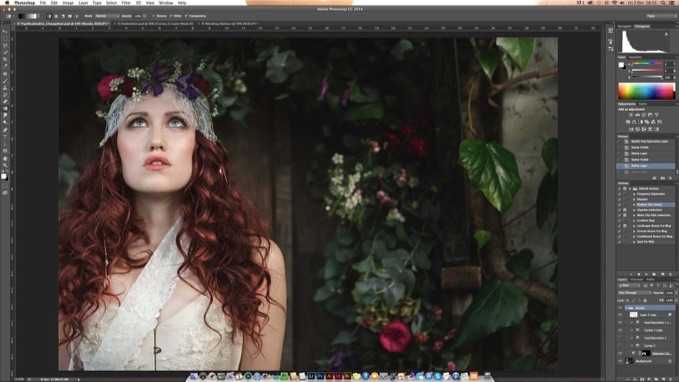Switch to the Channels tab

pos(637,280)
